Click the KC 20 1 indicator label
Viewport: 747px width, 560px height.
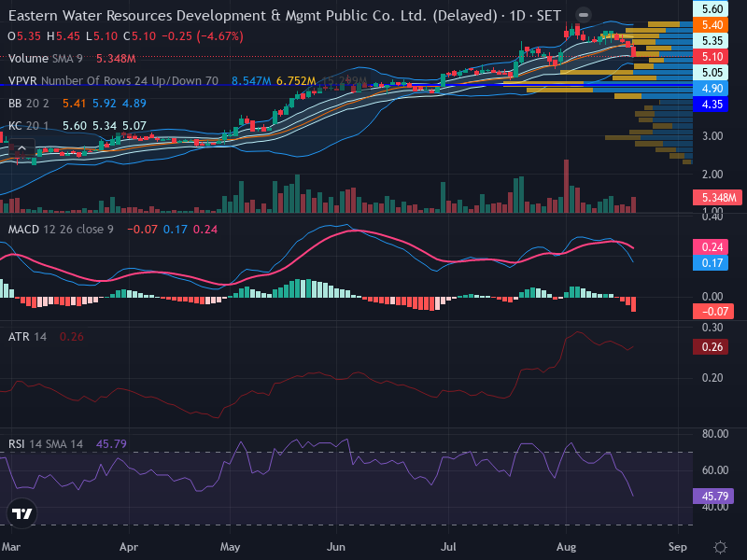click(x=29, y=126)
